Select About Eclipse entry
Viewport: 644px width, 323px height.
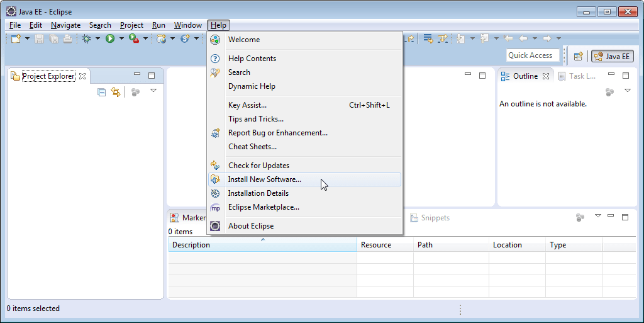[x=305, y=226]
